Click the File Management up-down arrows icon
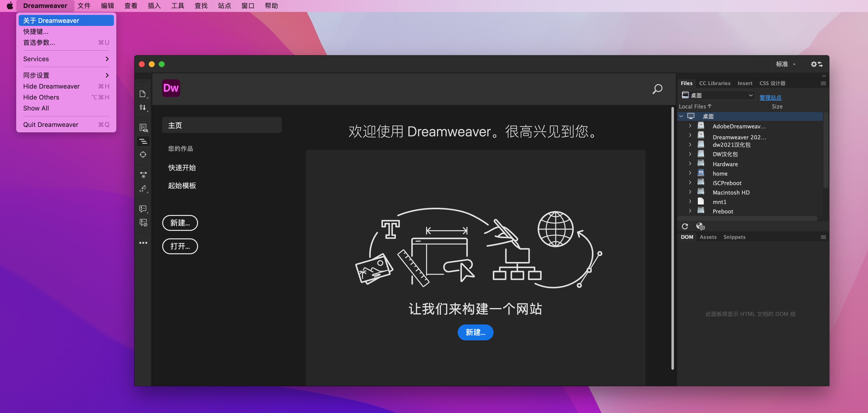868x413 pixels. [x=143, y=107]
